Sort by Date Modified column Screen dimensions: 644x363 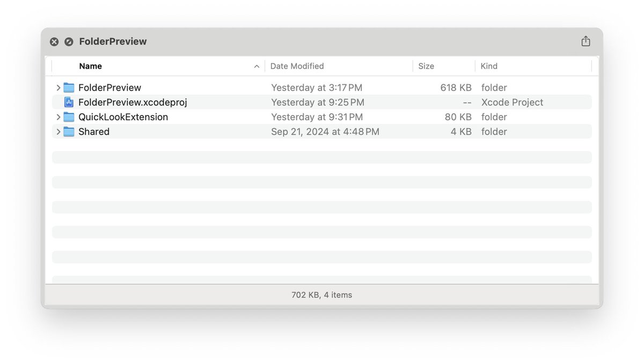pyautogui.click(x=297, y=66)
